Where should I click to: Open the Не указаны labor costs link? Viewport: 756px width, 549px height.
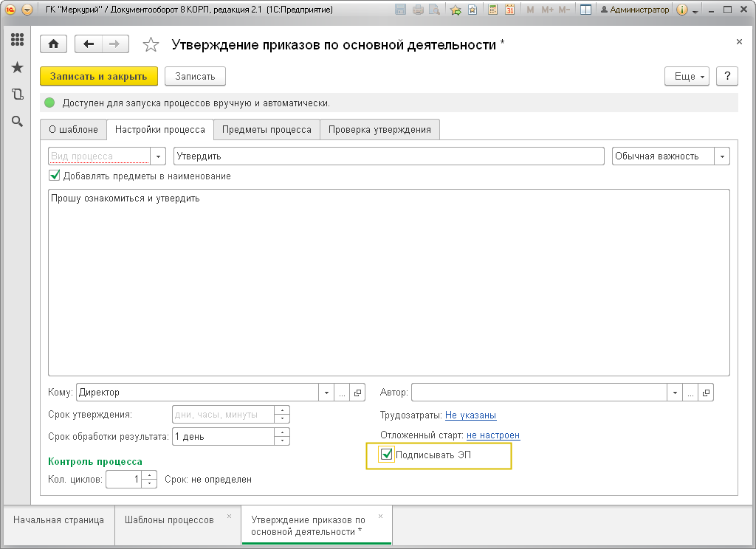tap(470, 415)
